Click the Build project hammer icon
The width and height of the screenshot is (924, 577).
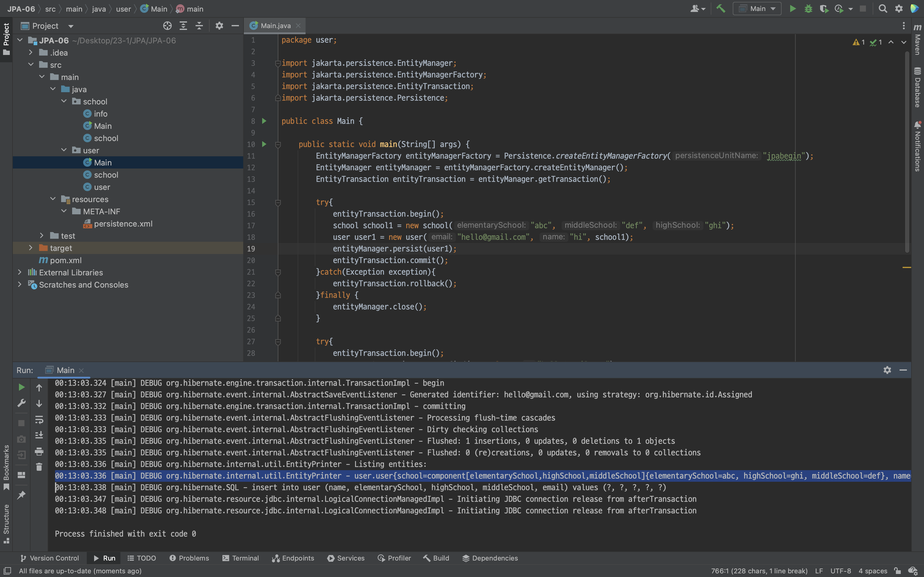click(x=721, y=9)
